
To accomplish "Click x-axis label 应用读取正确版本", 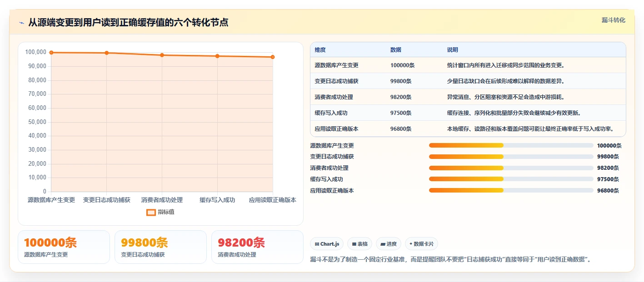I will pos(273,200).
